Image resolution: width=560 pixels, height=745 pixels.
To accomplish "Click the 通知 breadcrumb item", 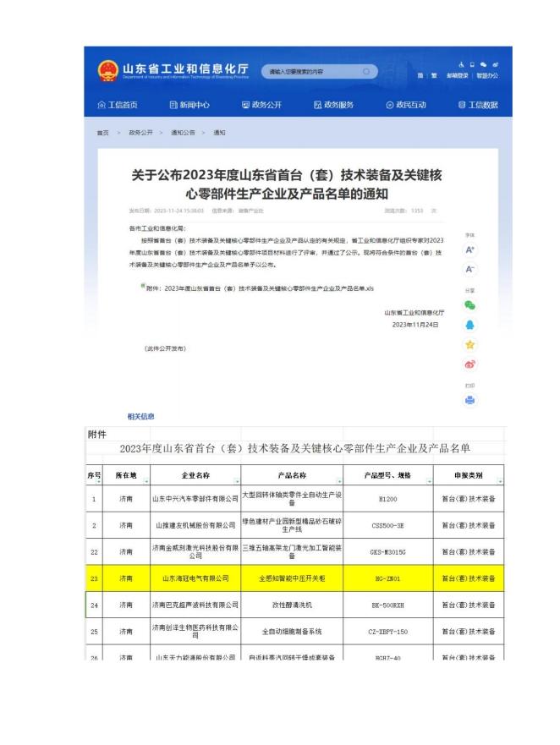I will (219, 133).
